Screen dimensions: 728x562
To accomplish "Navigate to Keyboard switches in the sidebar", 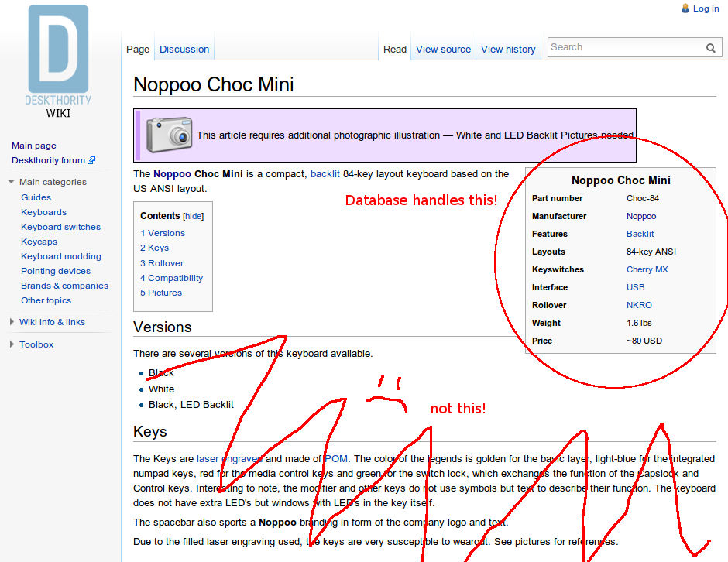I will [60, 227].
